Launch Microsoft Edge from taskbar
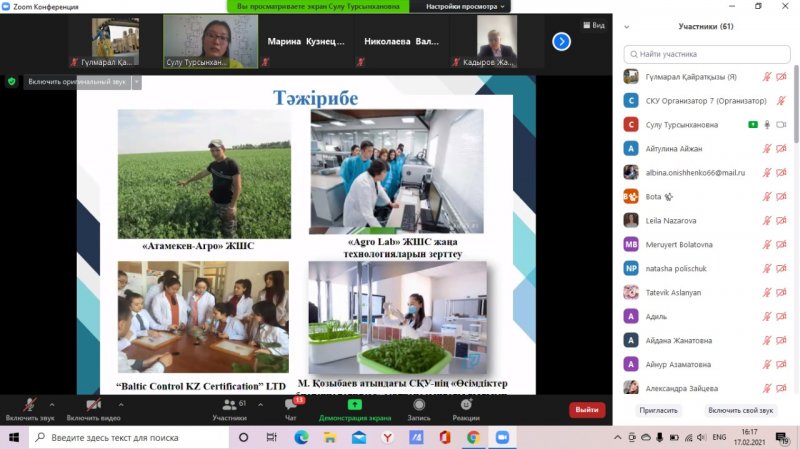The height and width of the screenshot is (449, 800). click(x=302, y=437)
